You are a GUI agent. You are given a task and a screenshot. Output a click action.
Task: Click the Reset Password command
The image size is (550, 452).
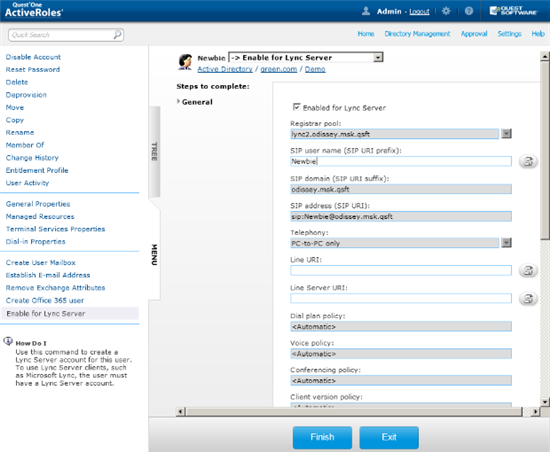33,69
